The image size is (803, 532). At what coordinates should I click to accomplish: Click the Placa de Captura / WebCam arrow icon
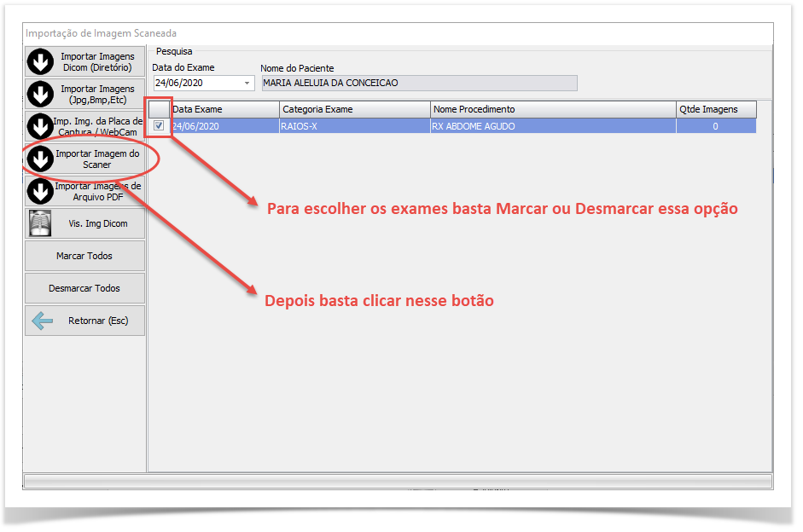coord(40,126)
